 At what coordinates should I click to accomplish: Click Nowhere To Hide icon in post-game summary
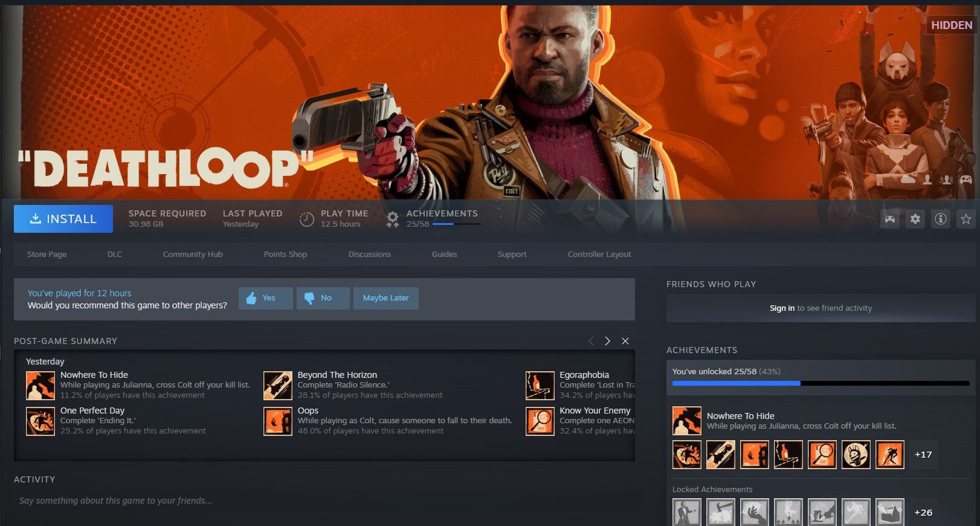[40, 386]
